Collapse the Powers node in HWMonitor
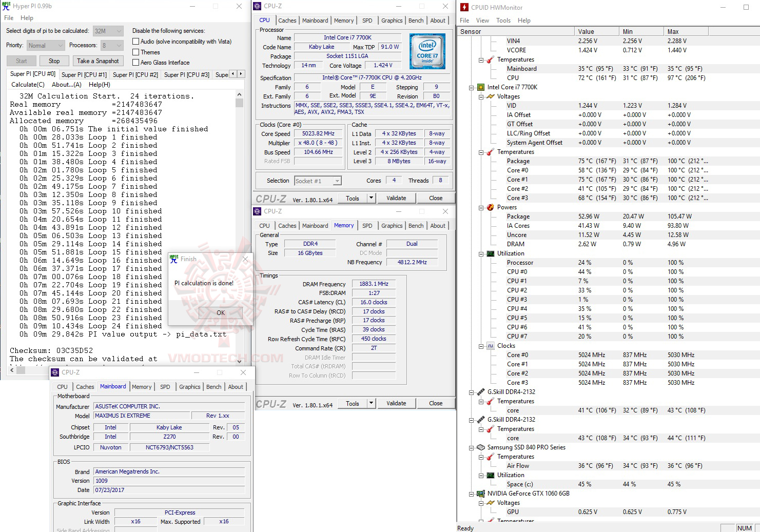 tap(481, 207)
